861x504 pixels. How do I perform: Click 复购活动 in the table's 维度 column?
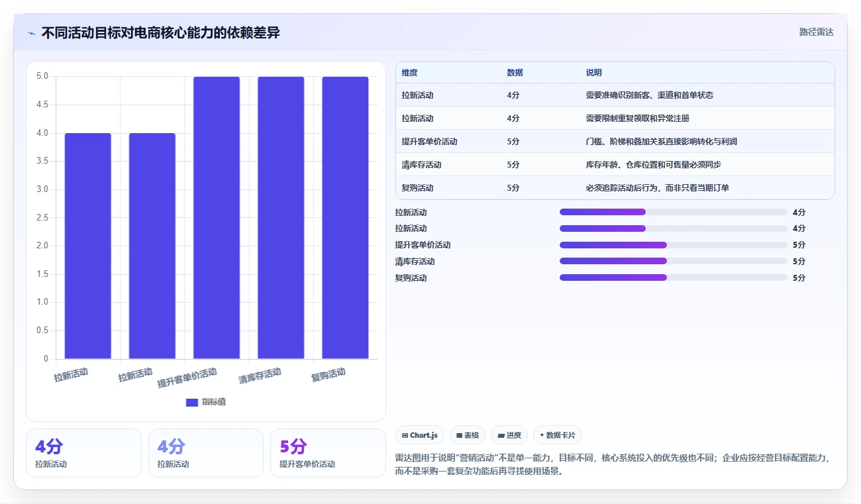[417, 188]
